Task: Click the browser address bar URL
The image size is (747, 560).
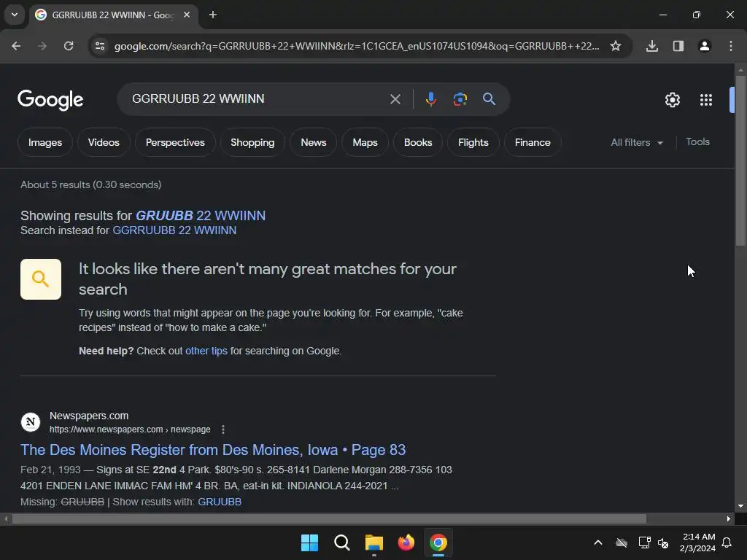Action: pyautogui.click(x=357, y=46)
